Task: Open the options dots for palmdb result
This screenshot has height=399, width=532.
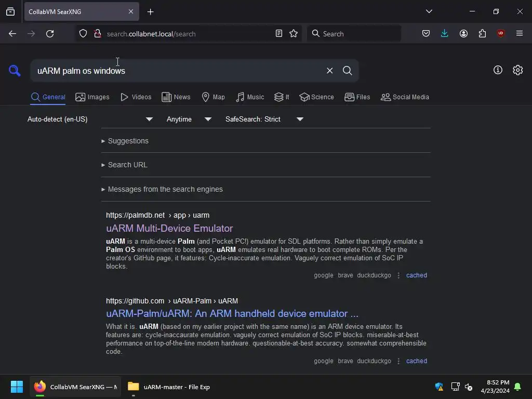Action: tap(398, 275)
